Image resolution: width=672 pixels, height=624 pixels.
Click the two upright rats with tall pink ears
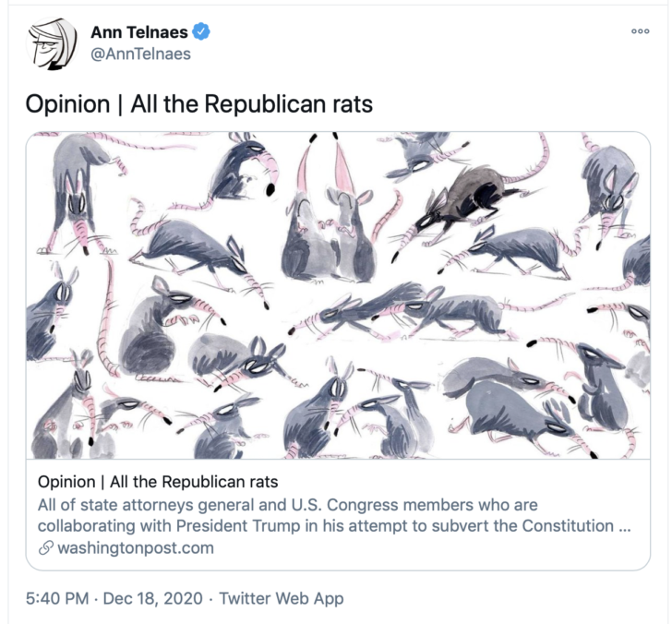[x=330, y=212]
